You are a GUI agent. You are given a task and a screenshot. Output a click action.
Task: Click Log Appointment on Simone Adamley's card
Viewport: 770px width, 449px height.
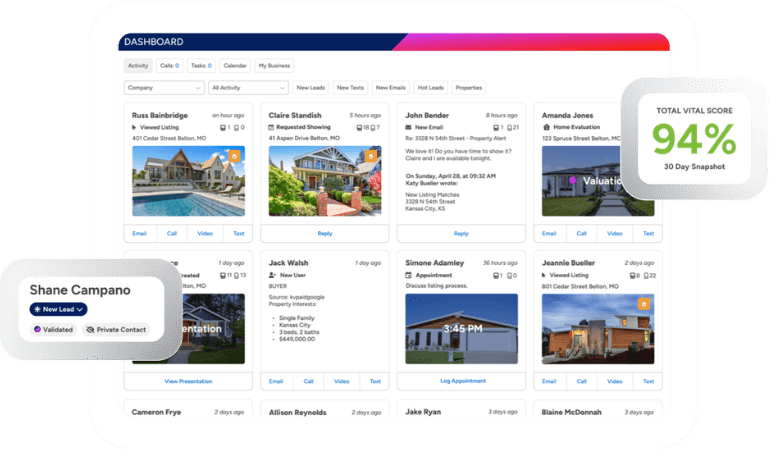pyautogui.click(x=461, y=381)
